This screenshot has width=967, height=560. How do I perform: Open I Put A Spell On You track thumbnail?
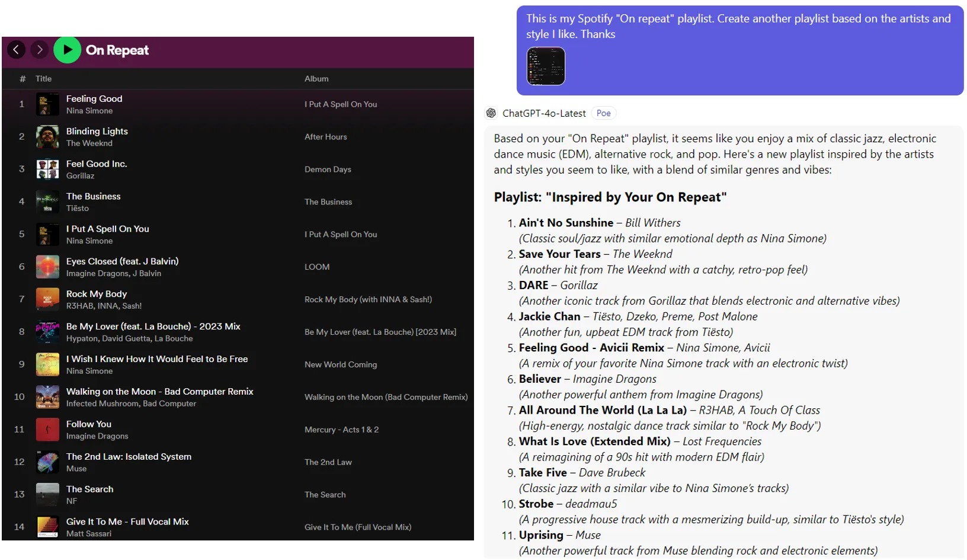[47, 235]
